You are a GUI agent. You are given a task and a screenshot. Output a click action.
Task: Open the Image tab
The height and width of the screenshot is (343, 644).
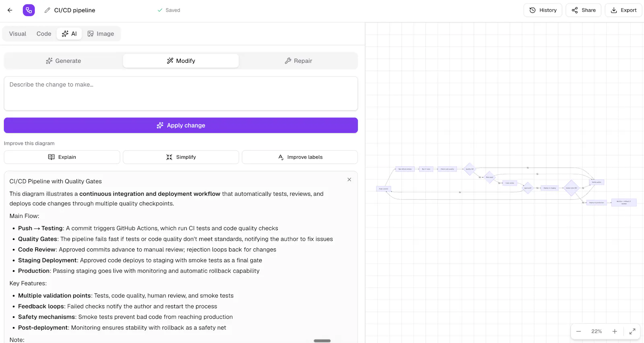click(101, 34)
